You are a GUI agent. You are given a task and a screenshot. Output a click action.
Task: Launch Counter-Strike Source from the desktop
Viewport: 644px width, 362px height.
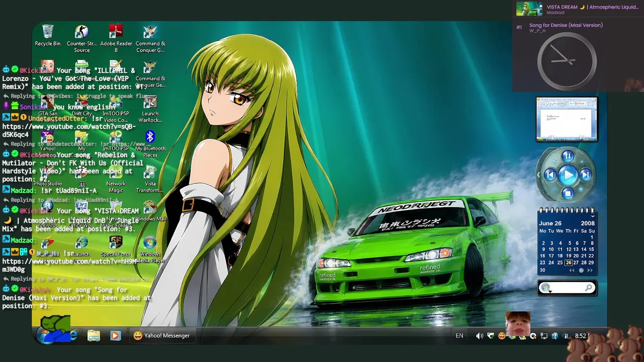tap(82, 38)
